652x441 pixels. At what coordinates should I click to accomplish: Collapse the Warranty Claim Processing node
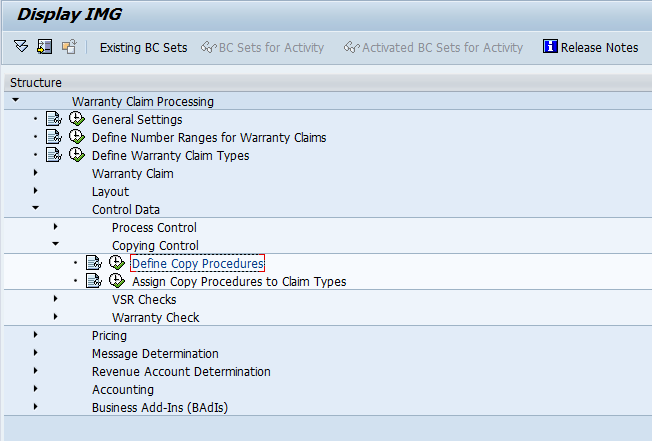(16, 100)
